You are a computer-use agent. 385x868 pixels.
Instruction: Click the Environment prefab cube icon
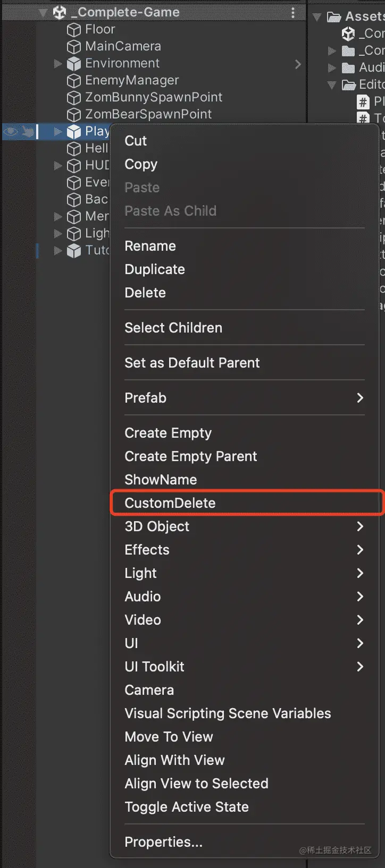click(x=74, y=64)
